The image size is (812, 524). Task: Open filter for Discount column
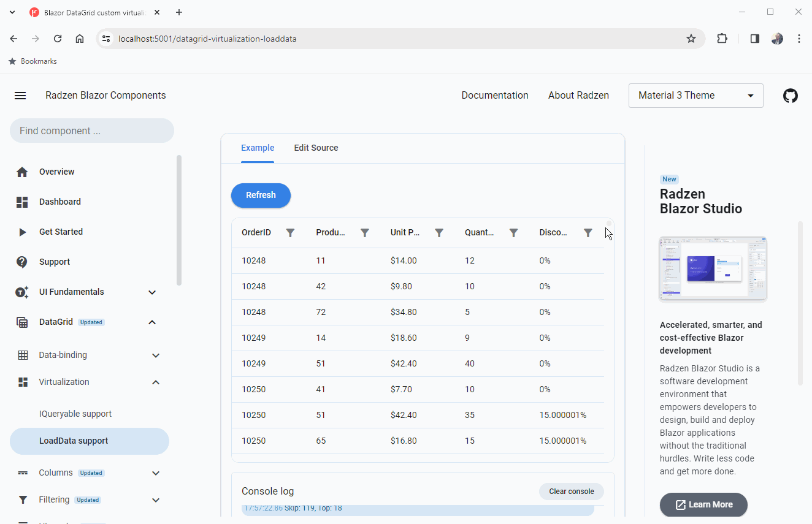[x=588, y=233]
